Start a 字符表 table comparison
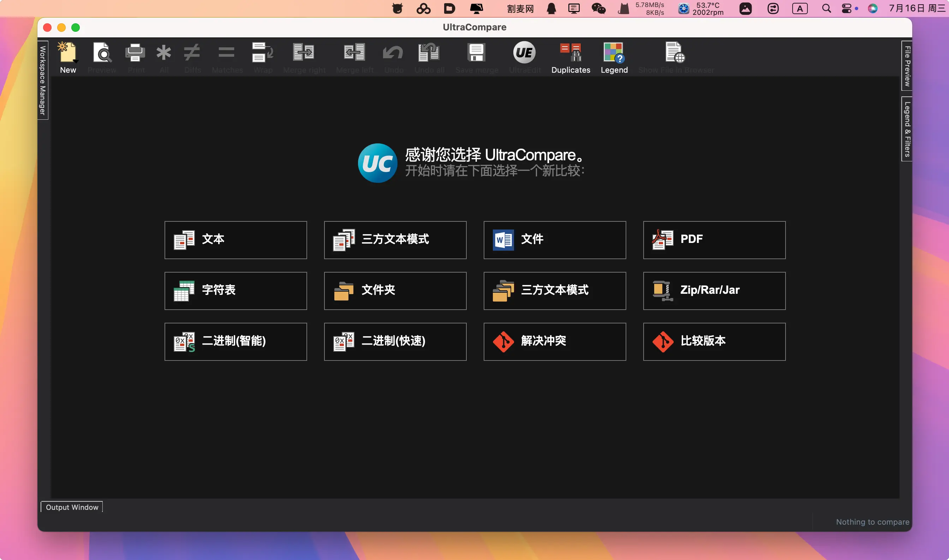This screenshot has height=560, width=949. pyautogui.click(x=235, y=291)
